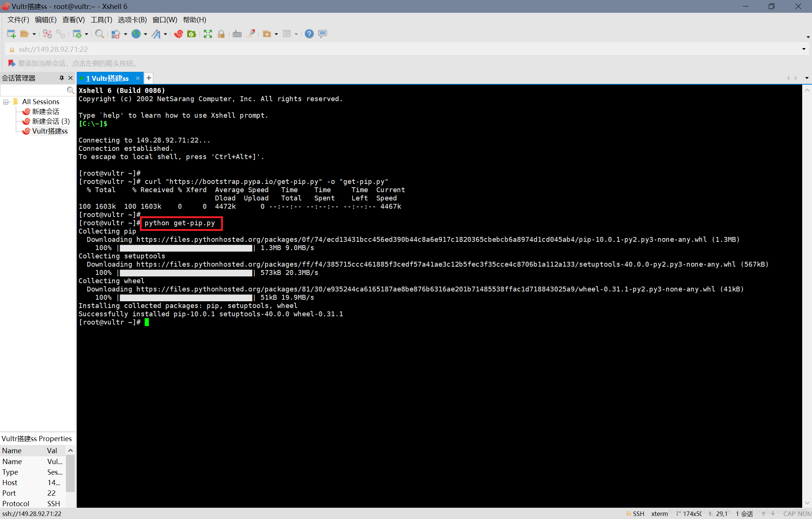The image size is (812, 519).
Task: Collapse the All Sessions tree node
Action: point(6,102)
